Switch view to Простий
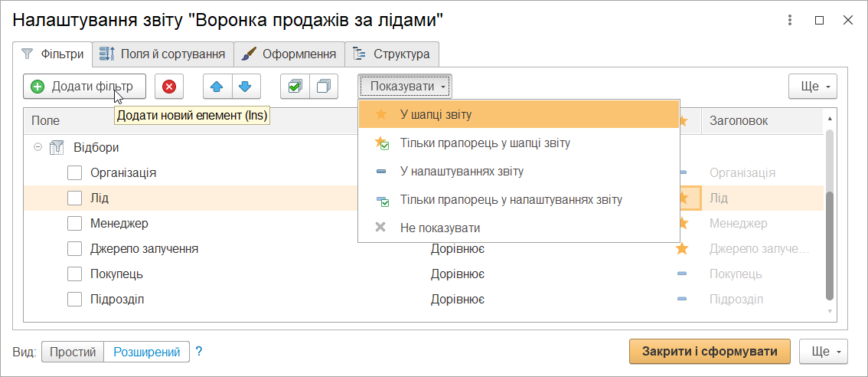This screenshot has width=868, height=377. [x=73, y=352]
